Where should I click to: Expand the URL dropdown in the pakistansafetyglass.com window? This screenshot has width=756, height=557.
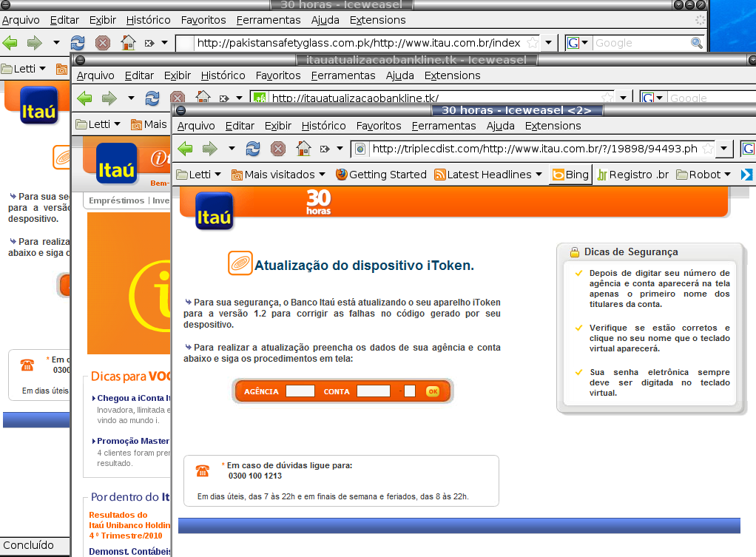click(x=548, y=43)
